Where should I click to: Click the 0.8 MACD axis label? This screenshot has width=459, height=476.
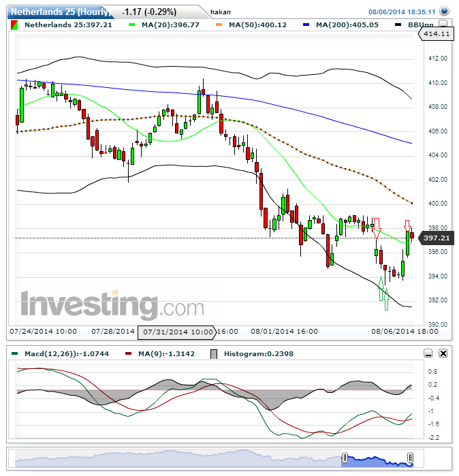coord(433,372)
